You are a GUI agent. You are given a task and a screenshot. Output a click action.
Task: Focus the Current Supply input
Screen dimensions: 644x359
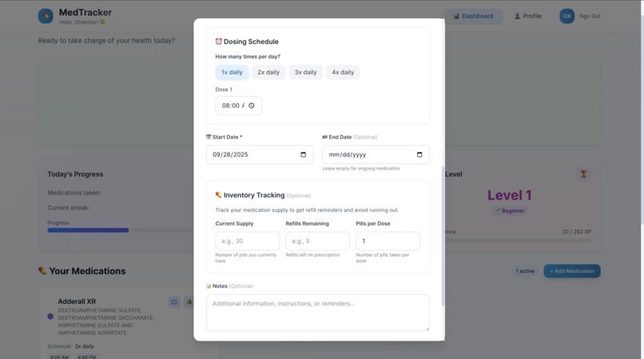[x=247, y=241]
